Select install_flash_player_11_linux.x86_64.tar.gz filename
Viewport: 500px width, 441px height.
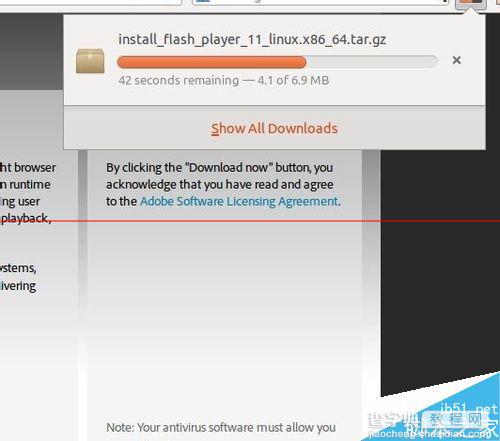coord(252,39)
